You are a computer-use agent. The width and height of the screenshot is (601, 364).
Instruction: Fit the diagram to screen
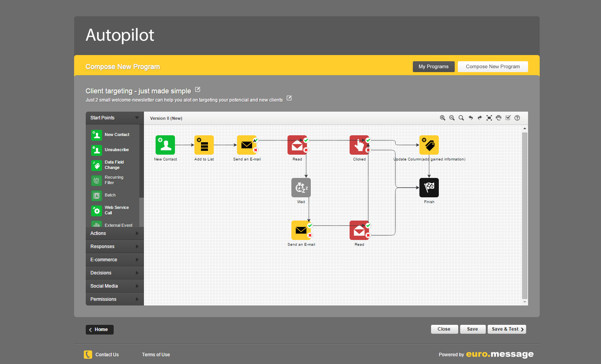(x=489, y=118)
